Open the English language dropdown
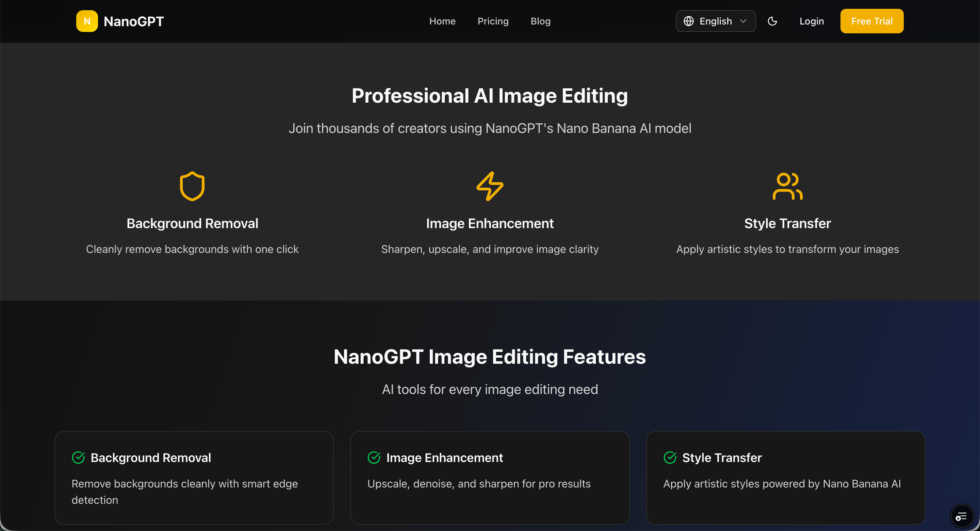The width and height of the screenshot is (980, 531). pos(715,21)
